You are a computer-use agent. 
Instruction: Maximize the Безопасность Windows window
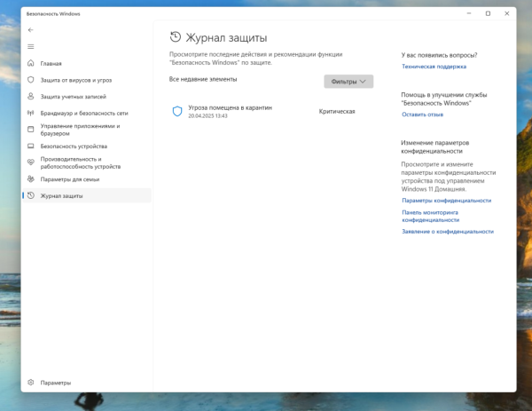[x=488, y=13]
